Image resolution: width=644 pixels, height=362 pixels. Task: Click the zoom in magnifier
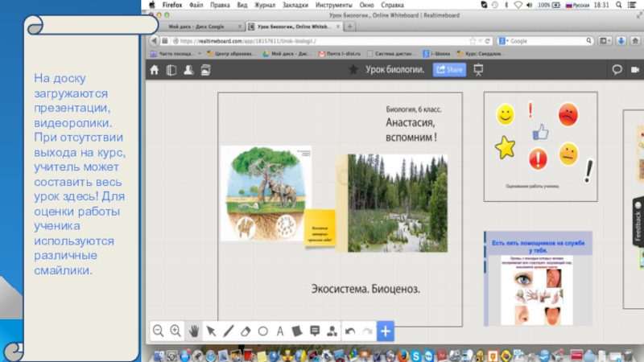point(175,331)
